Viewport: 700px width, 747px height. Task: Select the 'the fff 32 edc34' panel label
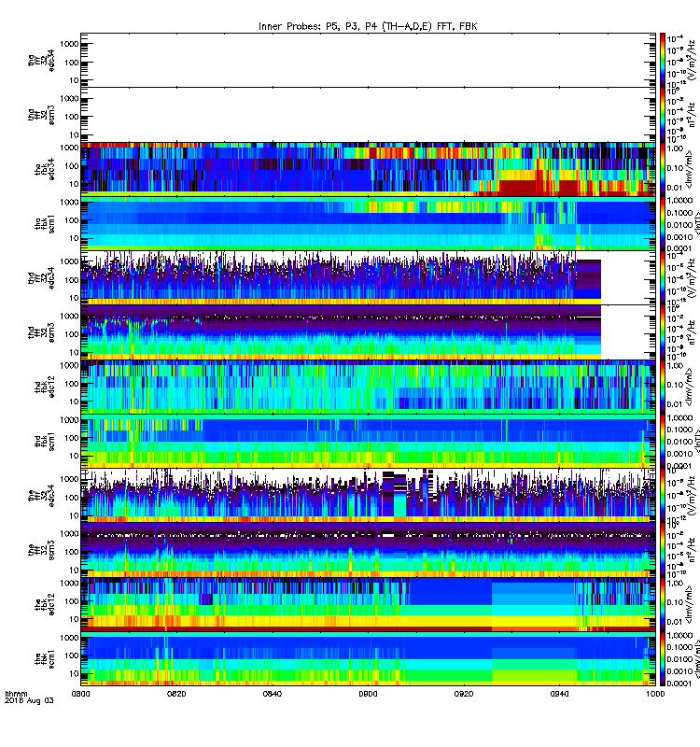click(41, 496)
